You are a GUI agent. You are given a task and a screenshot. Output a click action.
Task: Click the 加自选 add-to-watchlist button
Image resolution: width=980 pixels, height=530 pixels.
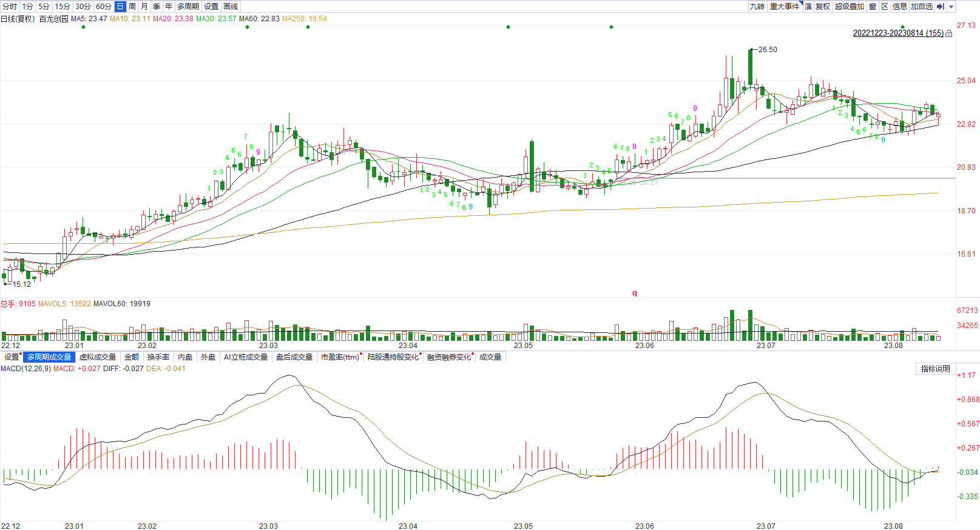click(x=921, y=6)
